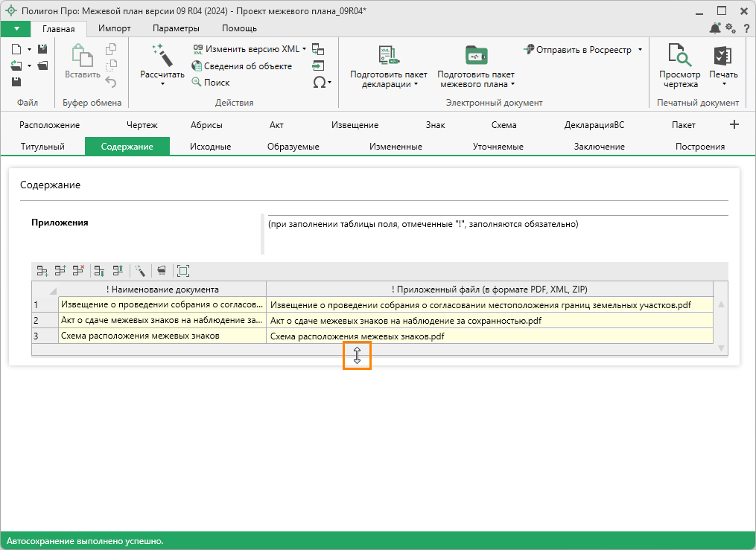
Task: Click the undo arrow in Буфер обмена
Action: click(x=111, y=81)
